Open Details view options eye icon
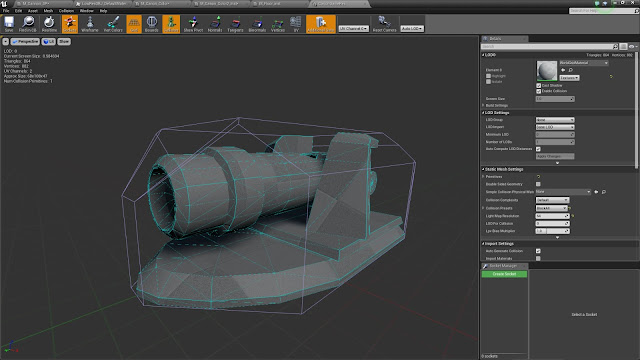Screen dimensions: 640x360 click(x=632, y=47)
